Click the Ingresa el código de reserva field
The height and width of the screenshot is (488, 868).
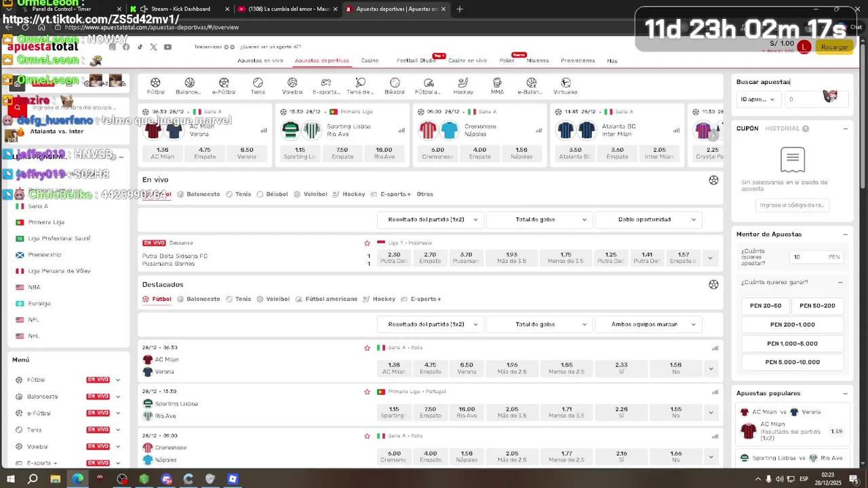coord(792,205)
